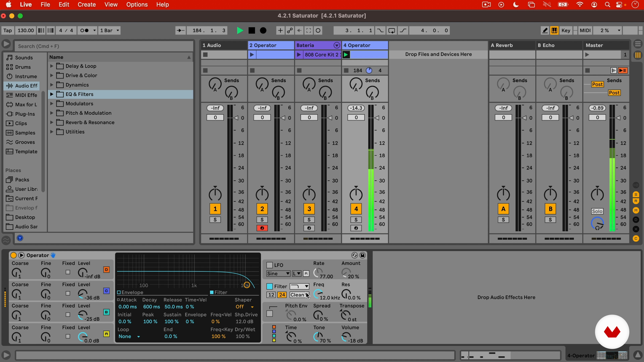Click the Session Record circle icon
The height and width of the screenshot is (362, 644).
click(318, 31)
